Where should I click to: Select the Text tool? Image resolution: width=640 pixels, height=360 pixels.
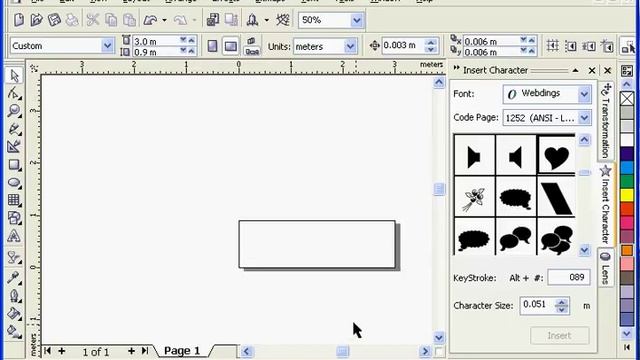[x=14, y=236]
